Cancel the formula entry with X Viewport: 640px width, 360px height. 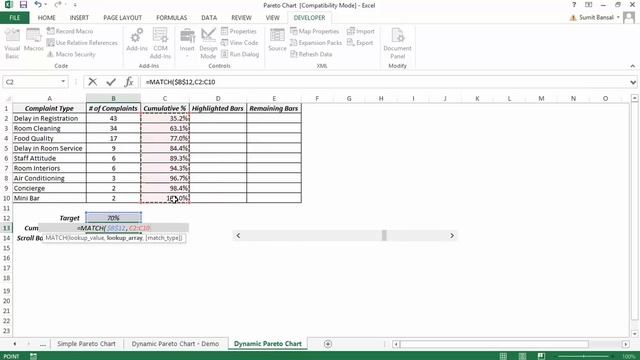coord(93,82)
